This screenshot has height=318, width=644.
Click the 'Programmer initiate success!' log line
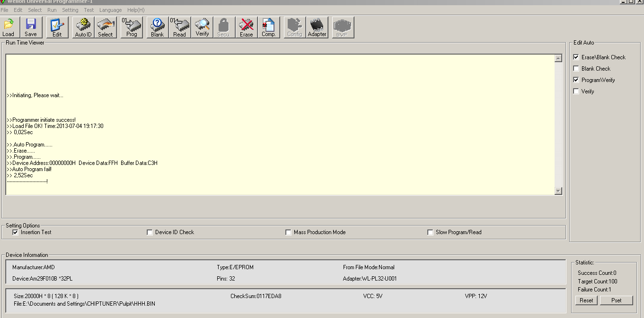[41, 120]
